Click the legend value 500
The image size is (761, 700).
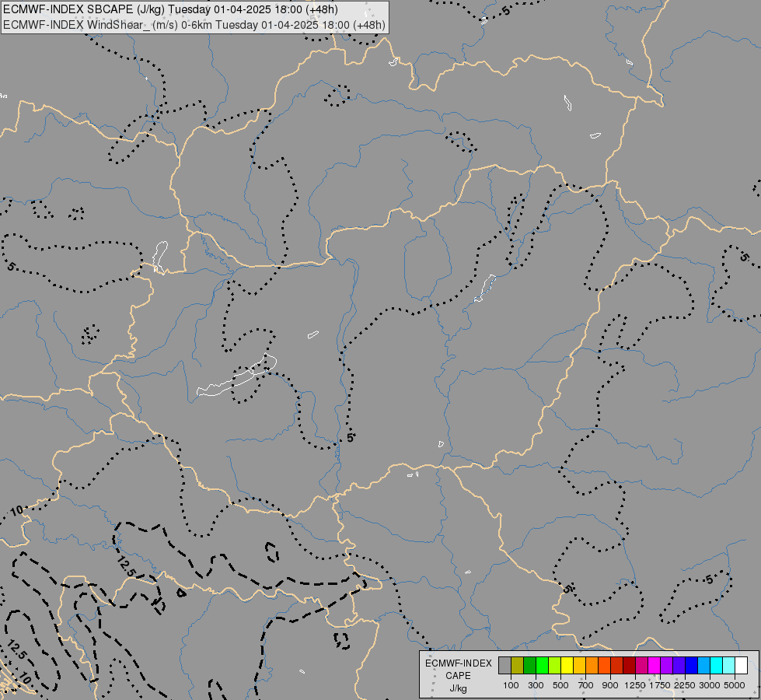560,685
